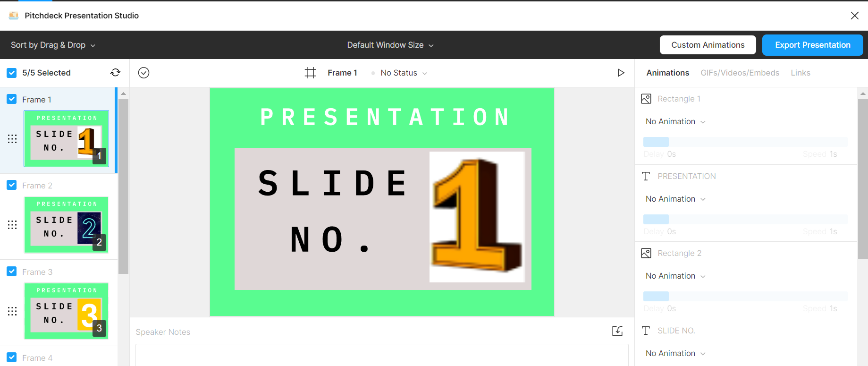Select the Frame 3 thumbnail
Screen dimensions: 868x366
[66, 311]
